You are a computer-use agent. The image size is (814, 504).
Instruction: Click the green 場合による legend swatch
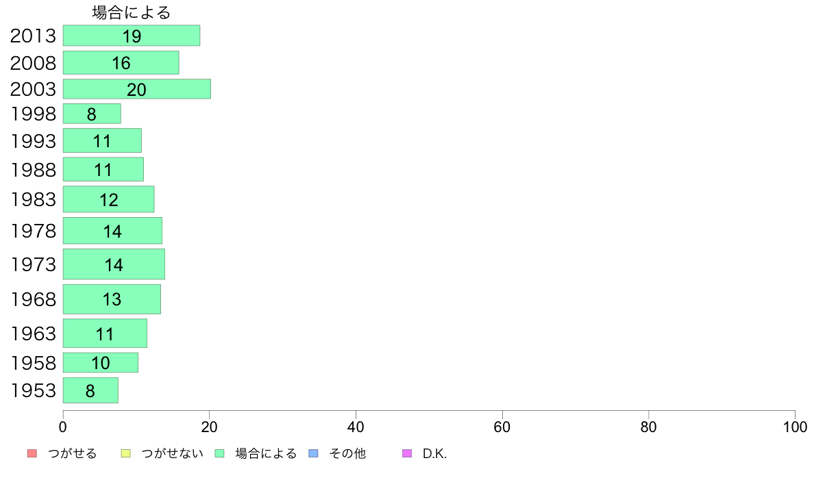[219, 453]
